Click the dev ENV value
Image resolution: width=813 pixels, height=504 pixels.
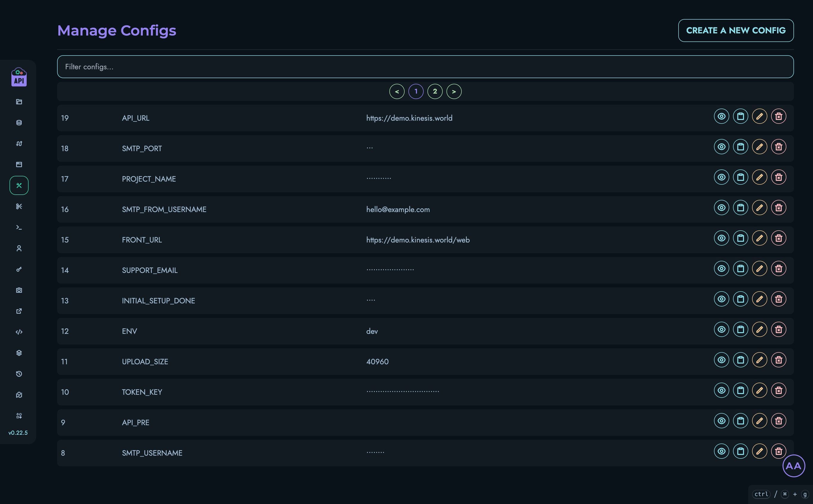pos(372,331)
